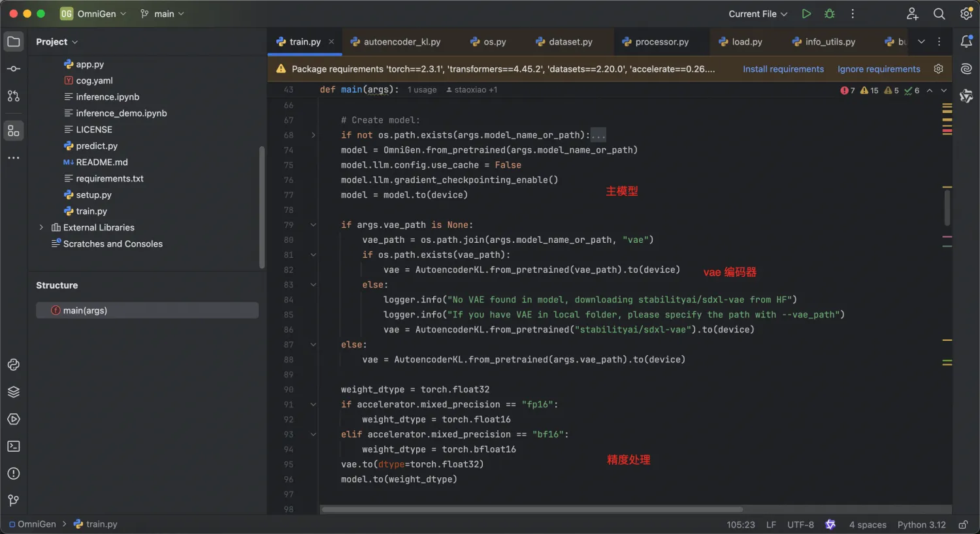Open the Search Everywhere magnifier
Viewport: 980px width, 534px height.
click(x=939, y=14)
